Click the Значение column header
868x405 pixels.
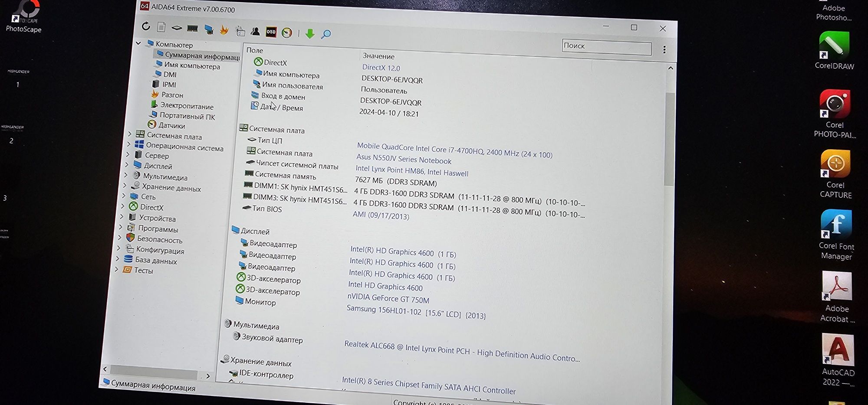click(378, 56)
